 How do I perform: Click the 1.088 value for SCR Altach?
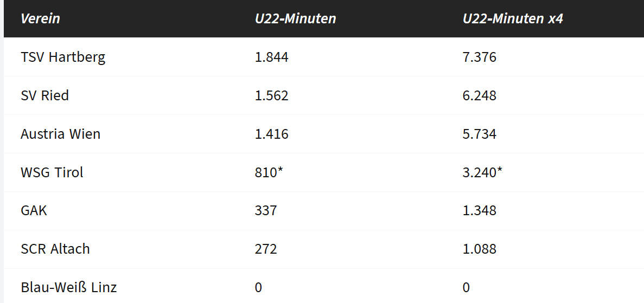[479, 249]
